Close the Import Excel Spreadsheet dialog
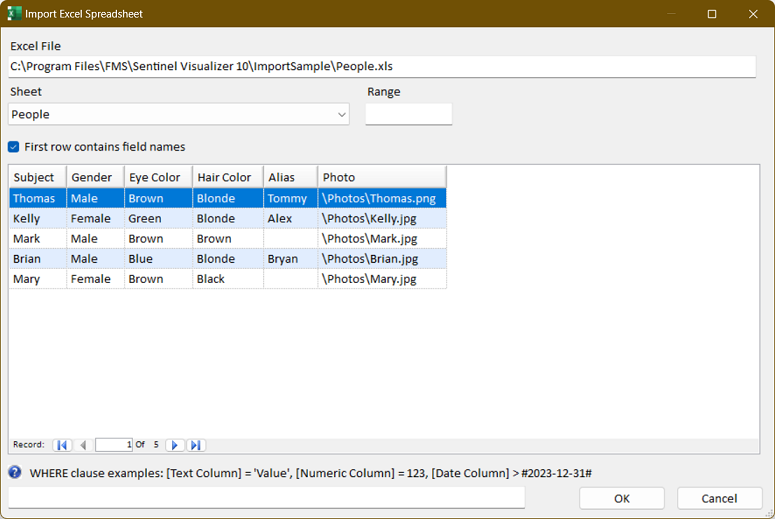The image size is (775, 519). (753, 14)
